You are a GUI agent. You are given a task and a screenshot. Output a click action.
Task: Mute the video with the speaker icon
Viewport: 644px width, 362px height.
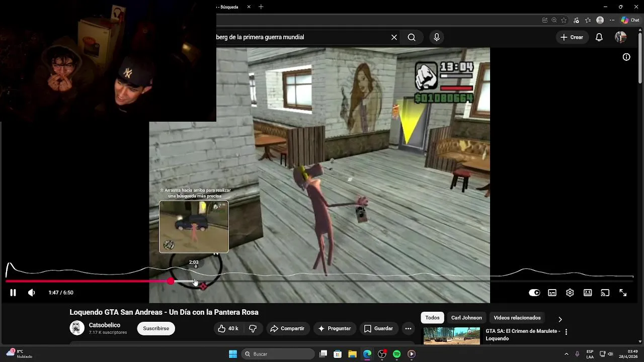pos(31,293)
